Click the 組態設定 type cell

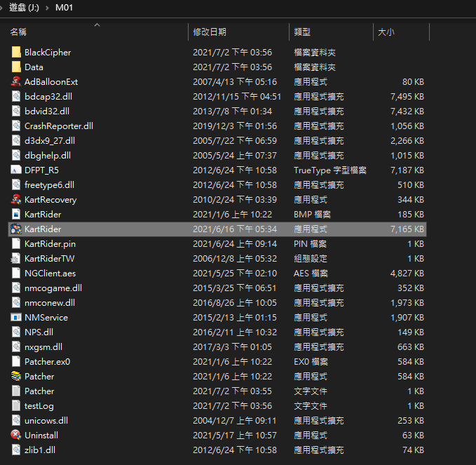point(311,259)
